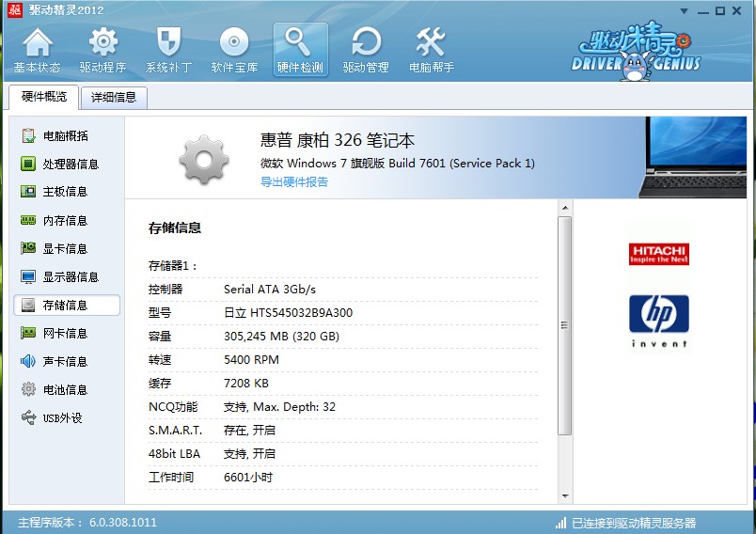Switch to the 详细信息 tab
Viewport: 756px width, 534px height.
tap(114, 98)
